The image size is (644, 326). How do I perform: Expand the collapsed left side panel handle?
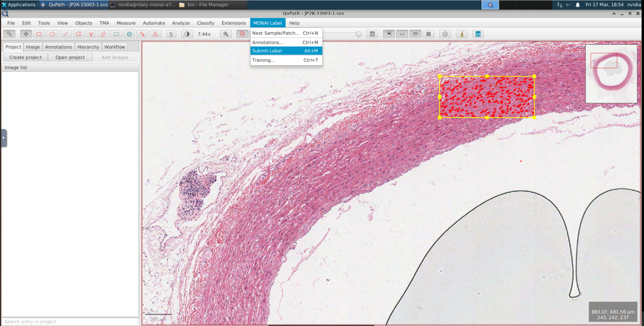tap(4, 138)
